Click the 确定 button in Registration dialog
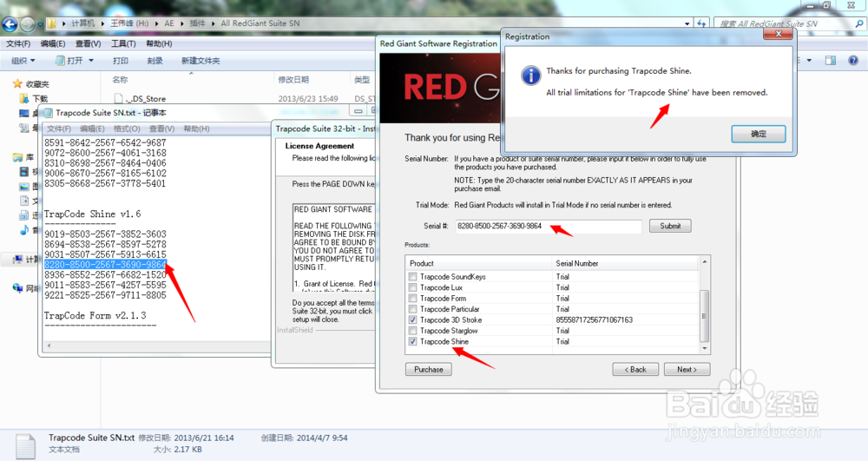Viewport: 868px width, 461px height. coord(759,134)
